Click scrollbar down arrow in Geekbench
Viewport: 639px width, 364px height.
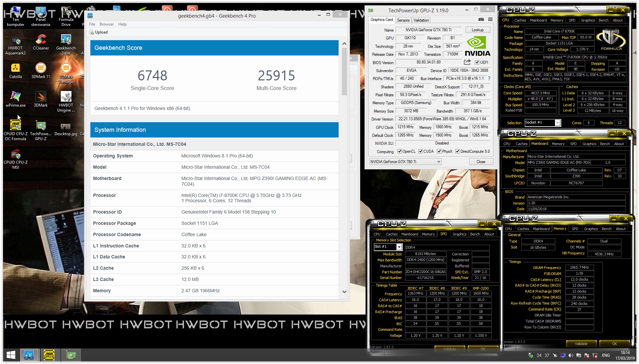[x=344, y=292]
